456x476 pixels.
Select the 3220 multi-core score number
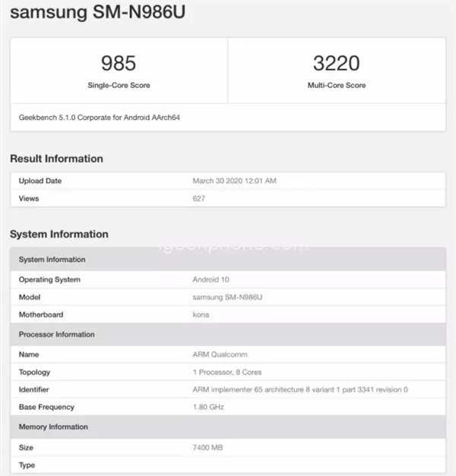pyautogui.click(x=337, y=63)
